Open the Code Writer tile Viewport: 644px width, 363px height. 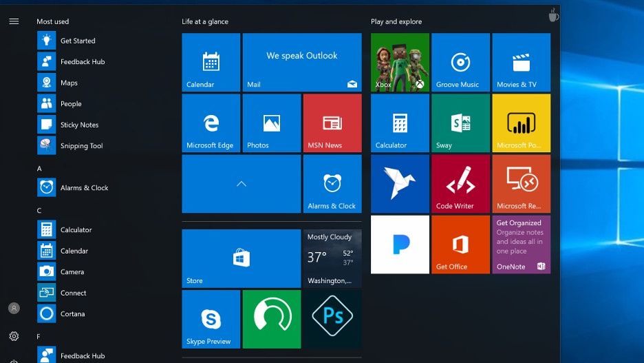click(461, 184)
